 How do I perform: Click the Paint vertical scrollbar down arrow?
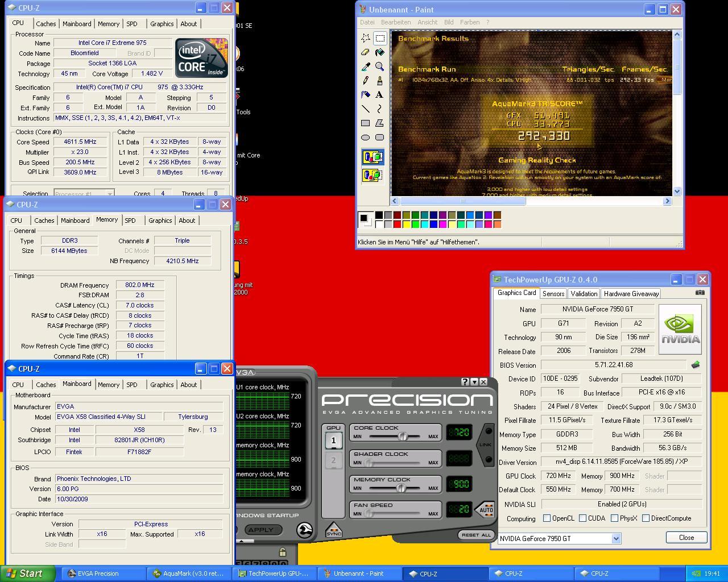point(677,192)
